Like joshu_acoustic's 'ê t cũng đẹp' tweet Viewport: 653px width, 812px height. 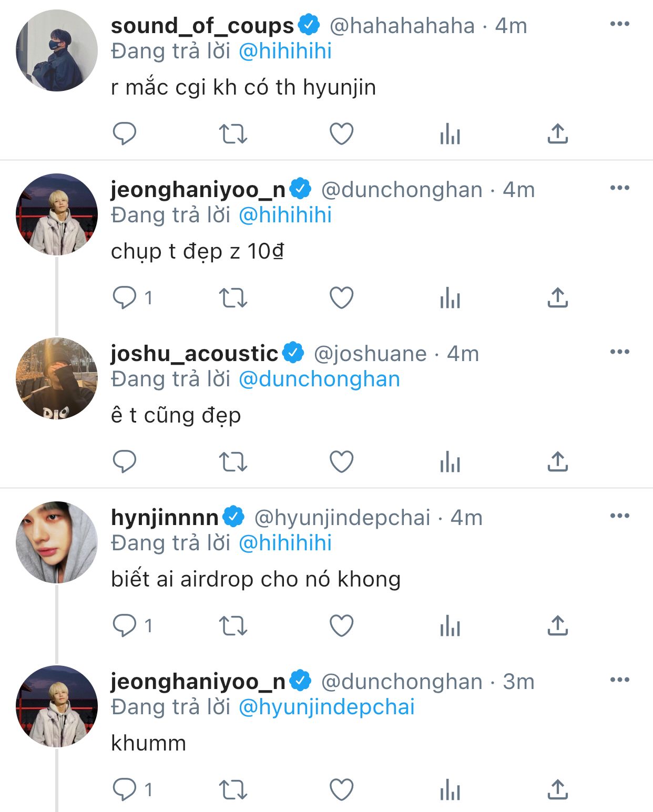(x=341, y=462)
